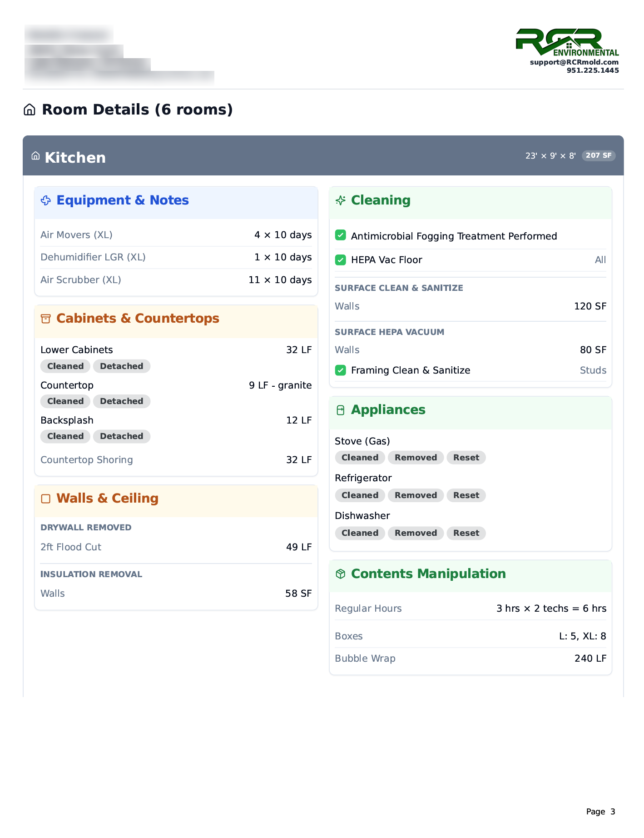The height and width of the screenshot is (838, 644).
Task: Click the Cleaning section heading
Action: (381, 200)
